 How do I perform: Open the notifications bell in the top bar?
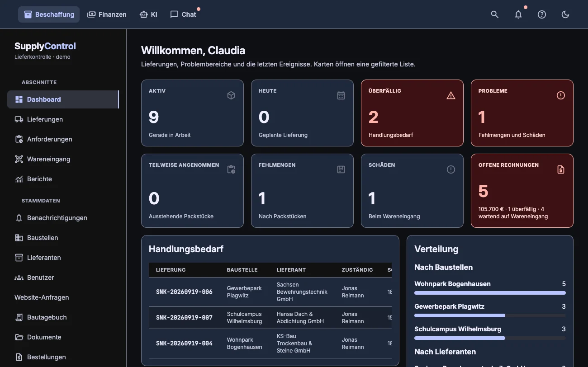pyautogui.click(x=518, y=14)
